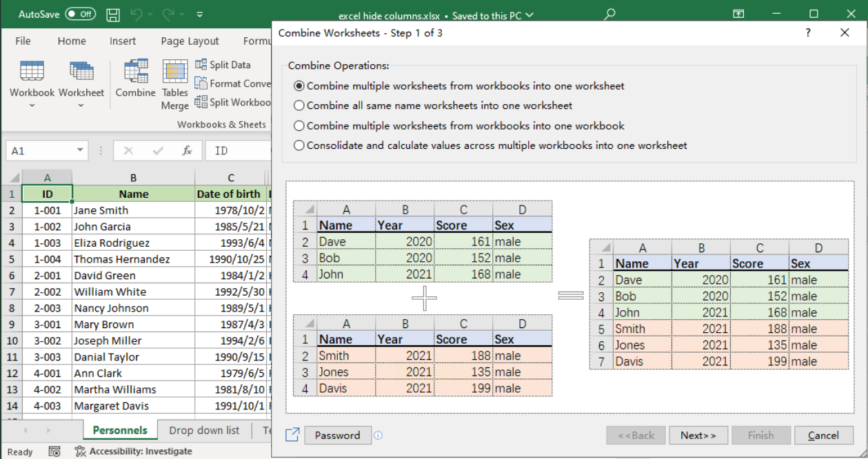Toggle the AutoSave switch
Viewport: 868px width, 459px height.
pyautogui.click(x=81, y=14)
